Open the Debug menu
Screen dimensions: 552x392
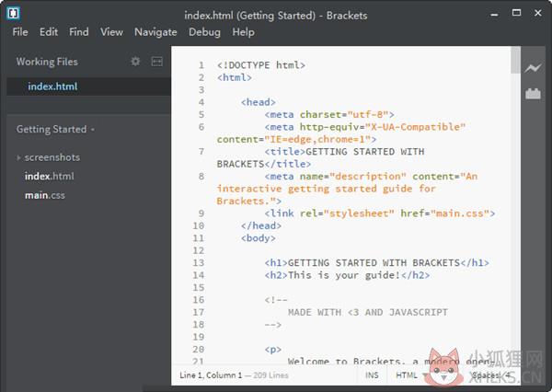click(204, 32)
